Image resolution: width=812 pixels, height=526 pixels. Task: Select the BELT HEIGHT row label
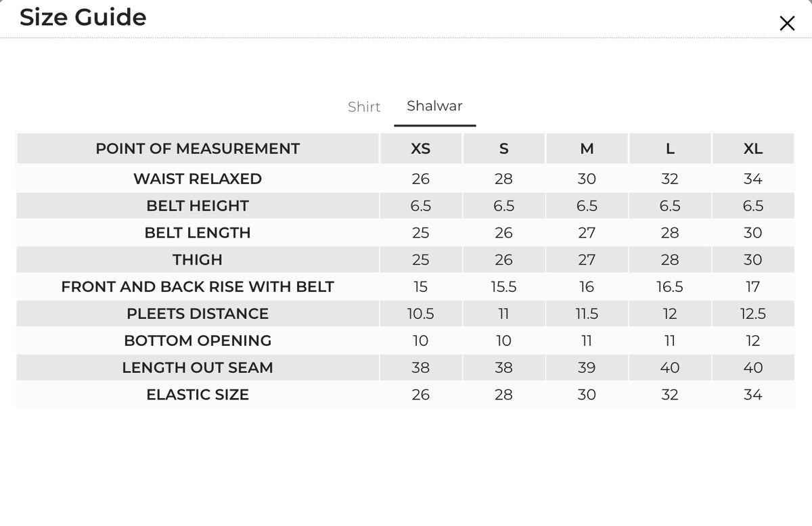[x=198, y=206]
